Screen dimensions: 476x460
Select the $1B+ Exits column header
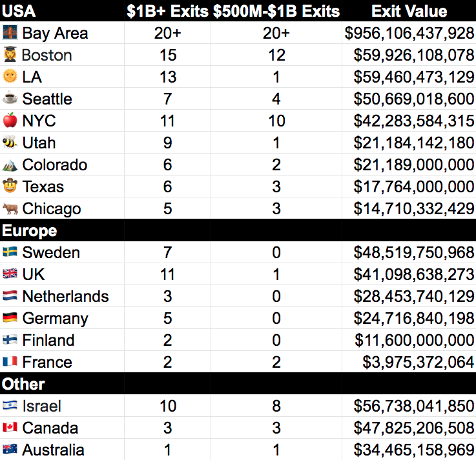[167, 11]
